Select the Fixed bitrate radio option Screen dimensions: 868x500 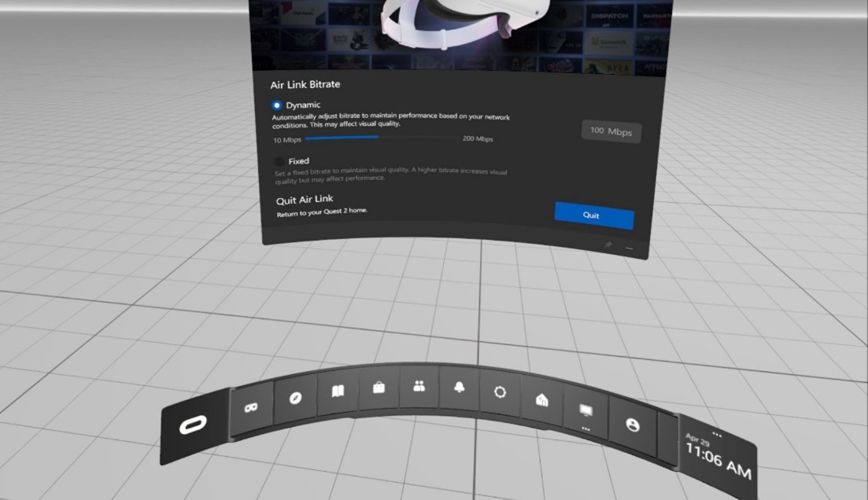pyautogui.click(x=279, y=161)
